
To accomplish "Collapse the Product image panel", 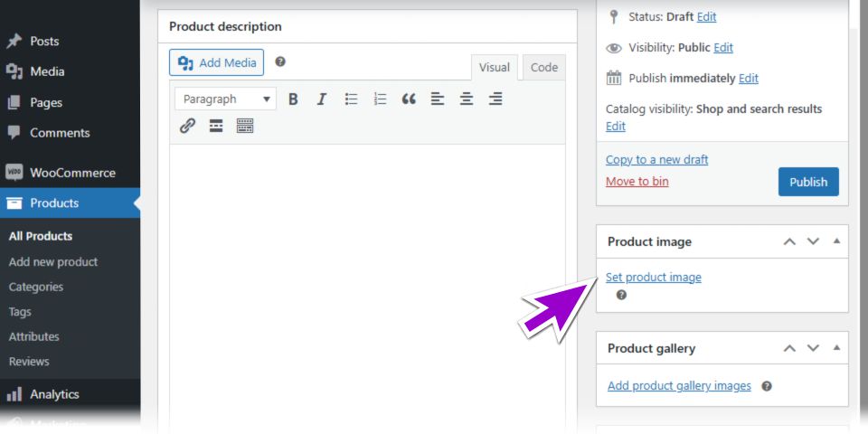I will pyautogui.click(x=836, y=241).
